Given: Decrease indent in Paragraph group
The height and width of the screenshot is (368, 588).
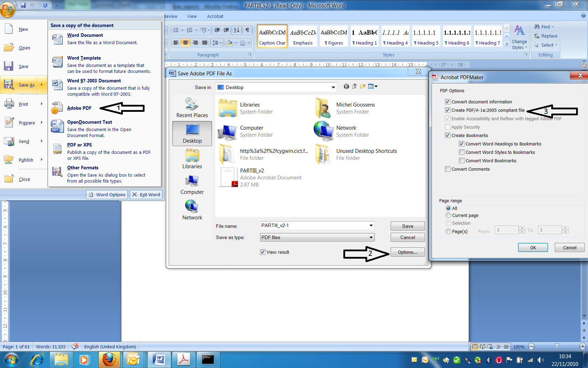Looking at the screenshot, I should (217, 30).
